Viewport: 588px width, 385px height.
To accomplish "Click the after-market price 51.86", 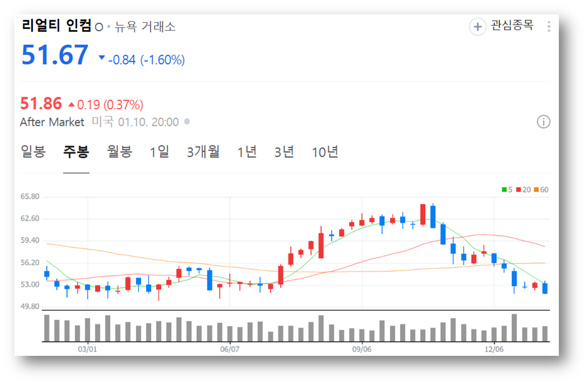I will (41, 104).
